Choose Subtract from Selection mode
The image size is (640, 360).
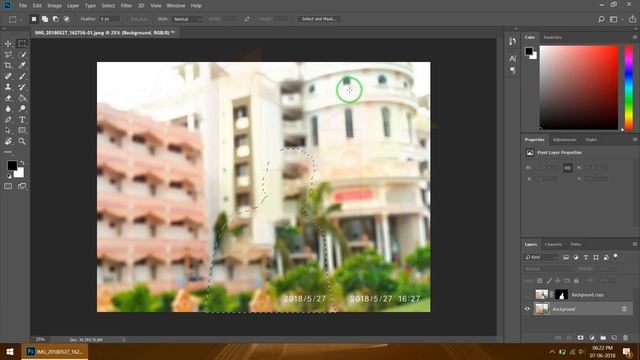coord(56,19)
